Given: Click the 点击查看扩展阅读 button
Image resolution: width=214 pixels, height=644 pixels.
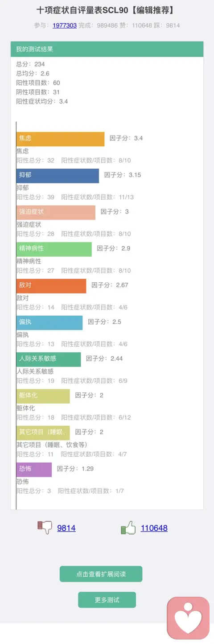Looking at the screenshot, I should (x=101, y=574).
